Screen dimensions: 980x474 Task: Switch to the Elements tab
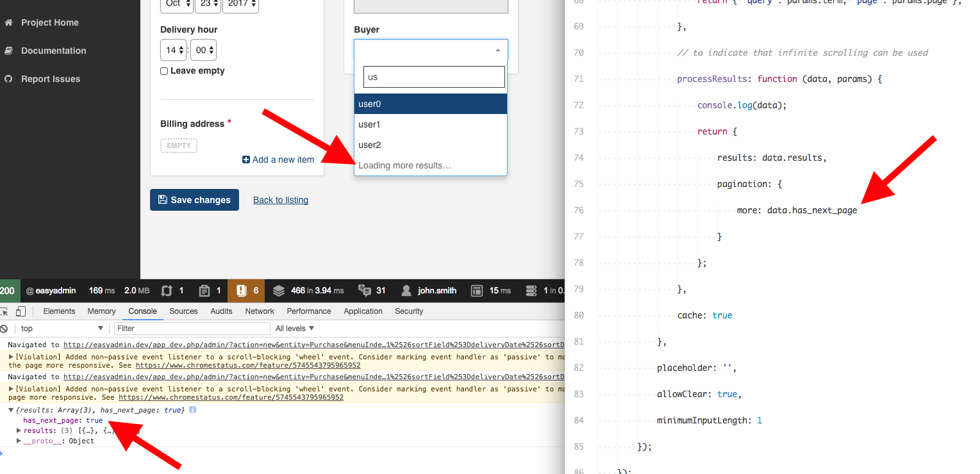[x=59, y=311]
